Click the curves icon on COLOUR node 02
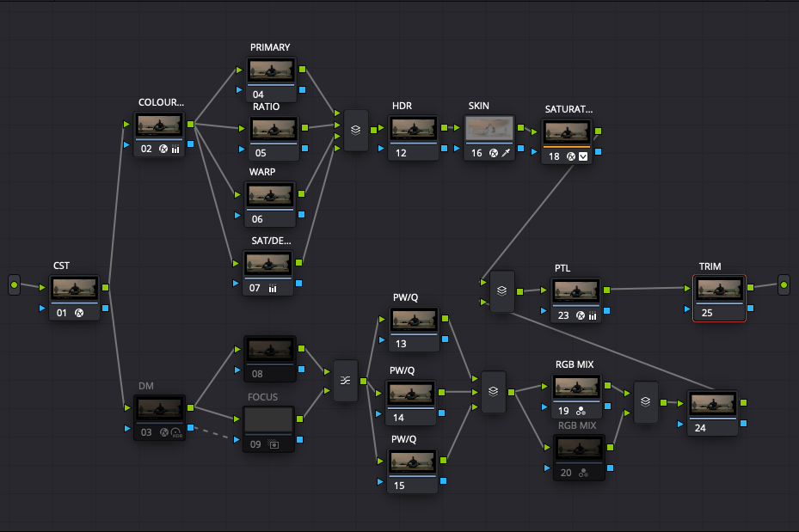Image resolution: width=799 pixels, height=532 pixels. [175, 149]
